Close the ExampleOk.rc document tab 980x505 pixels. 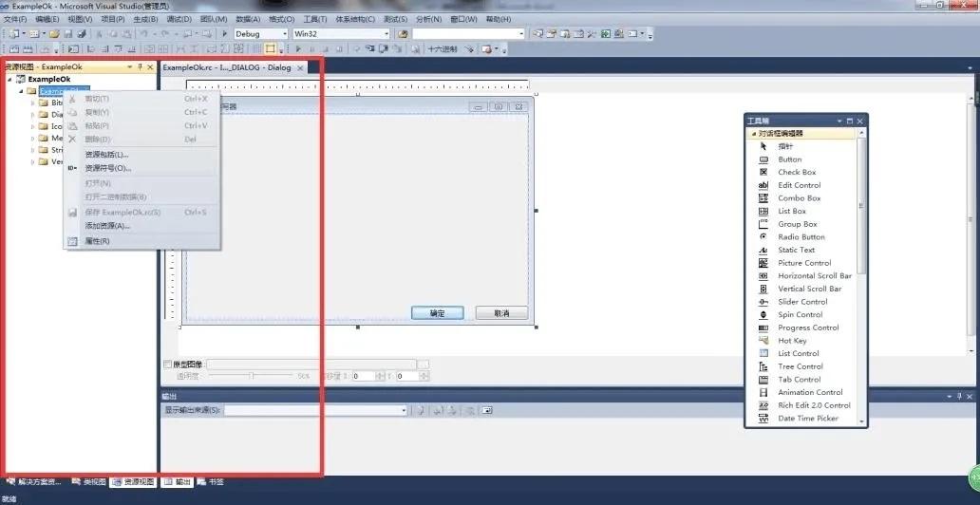(x=300, y=67)
